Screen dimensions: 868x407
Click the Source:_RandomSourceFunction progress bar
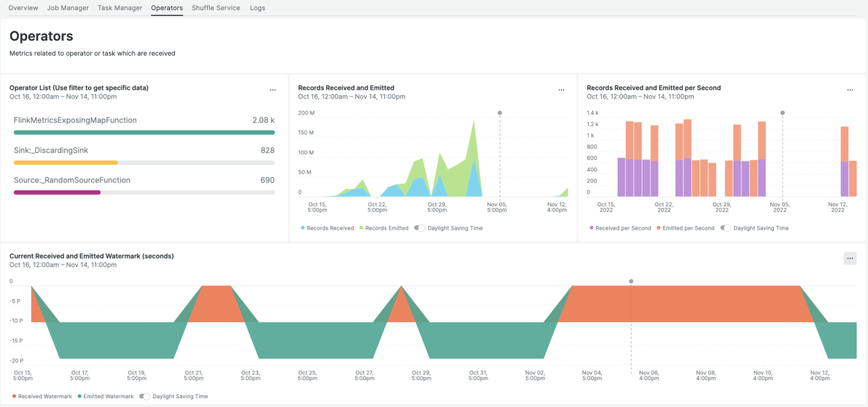[x=144, y=193]
